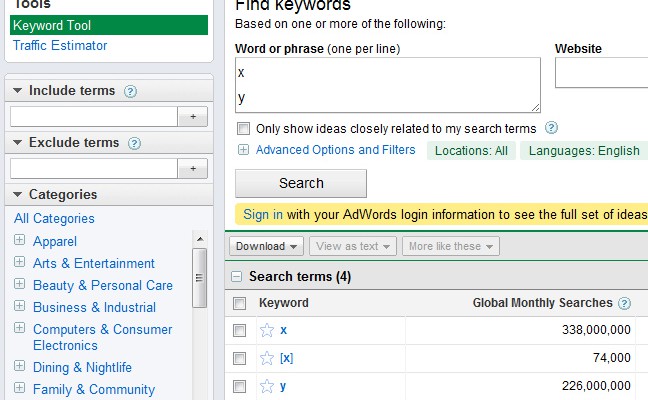Viewport: 648px width, 400px height.
Task: Click the Languages: English filter tag
Action: [584, 150]
